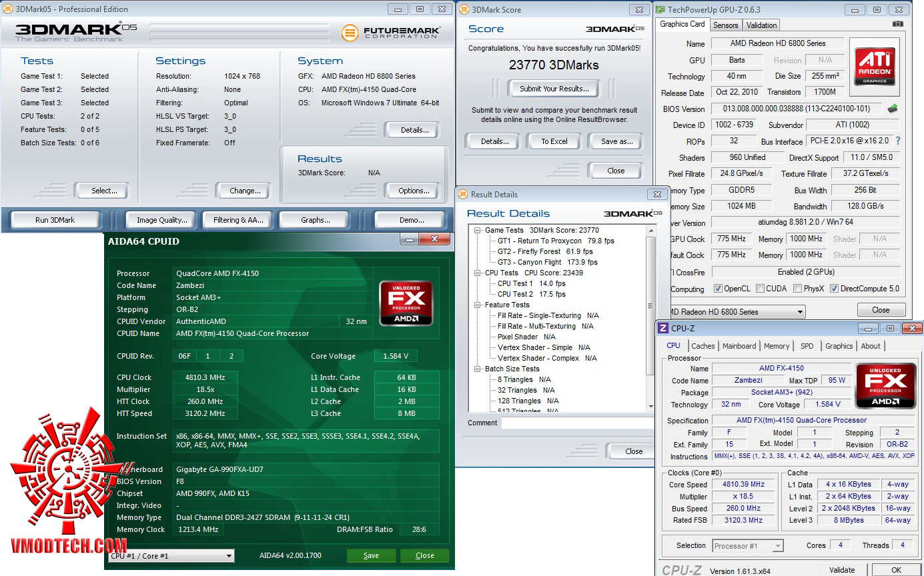Click the GPU-Z screenshot camera icon
Viewport: 924px width, 576px height.
(x=898, y=24)
